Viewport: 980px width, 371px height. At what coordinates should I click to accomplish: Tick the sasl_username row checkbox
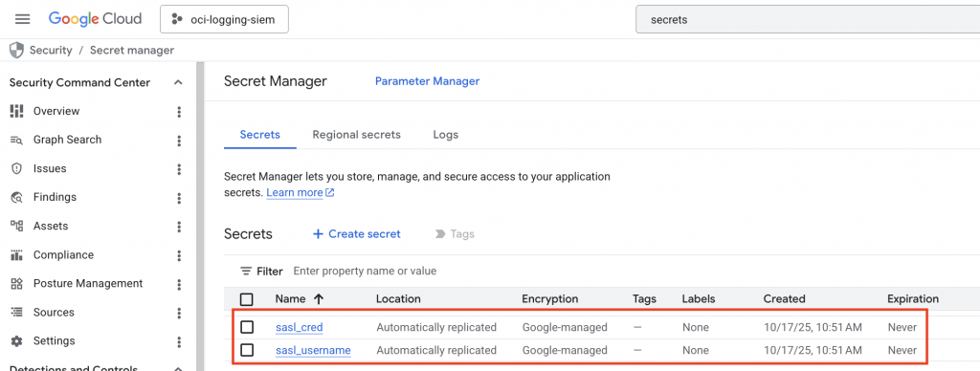247,350
